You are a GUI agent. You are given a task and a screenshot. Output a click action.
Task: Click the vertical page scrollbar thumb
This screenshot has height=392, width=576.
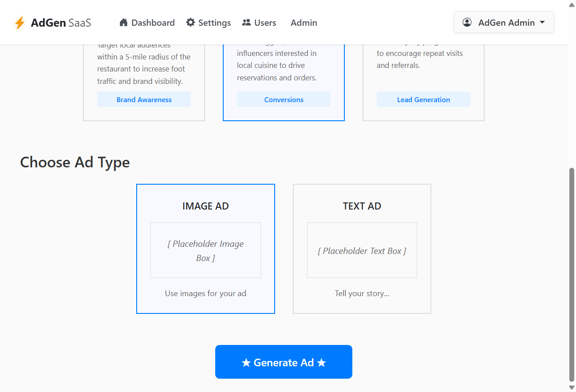(572, 274)
